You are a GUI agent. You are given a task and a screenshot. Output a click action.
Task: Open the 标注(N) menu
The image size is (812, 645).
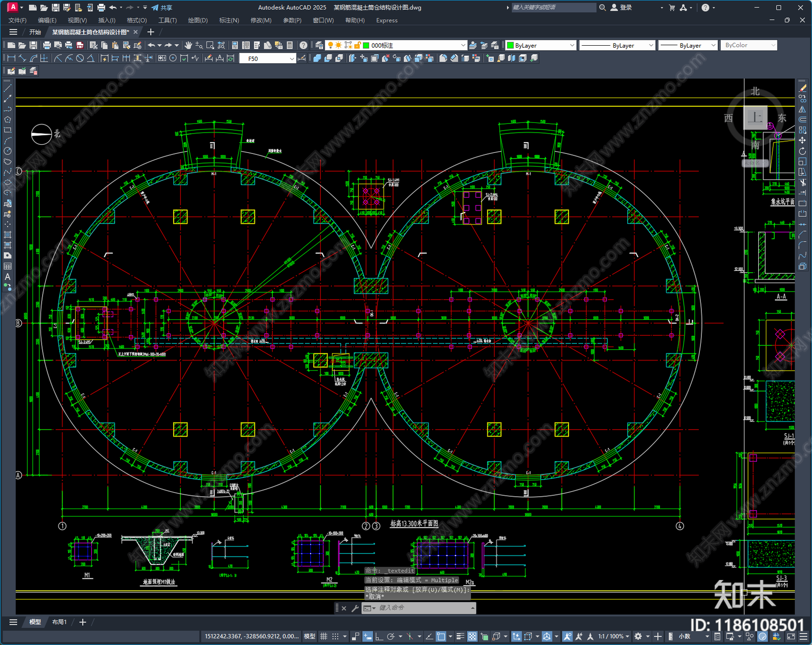pyautogui.click(x=229, y=20)
